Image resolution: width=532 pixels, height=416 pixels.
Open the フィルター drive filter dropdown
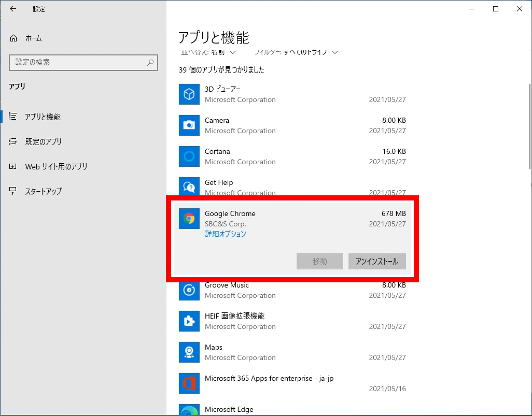[x=297, y=52]
